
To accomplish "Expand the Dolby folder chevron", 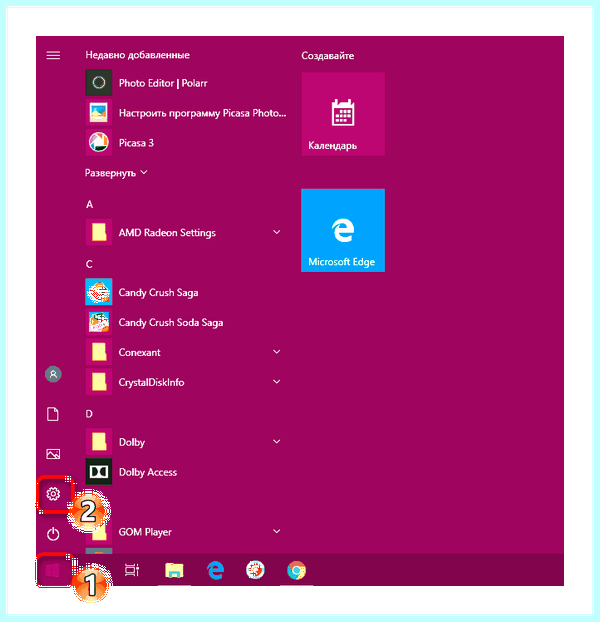I will pos(277,442).
